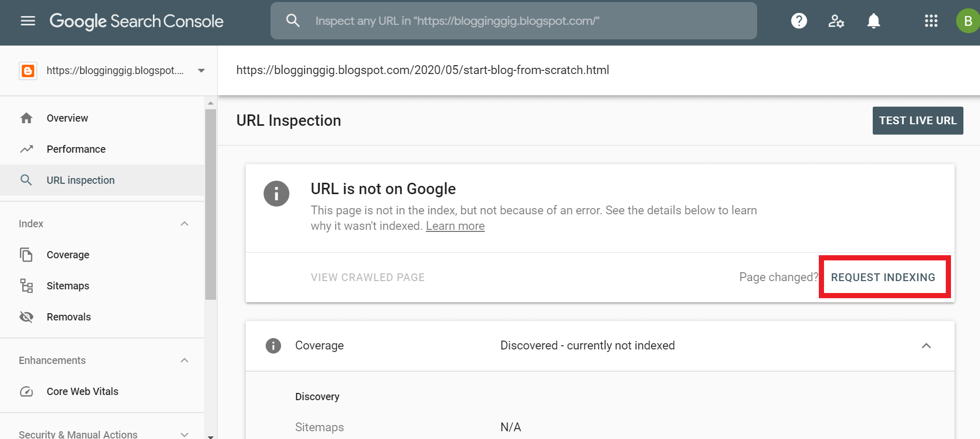Click the Performance trend icon
The width and height of the screenshot is (980, 439).
(26, 149)
